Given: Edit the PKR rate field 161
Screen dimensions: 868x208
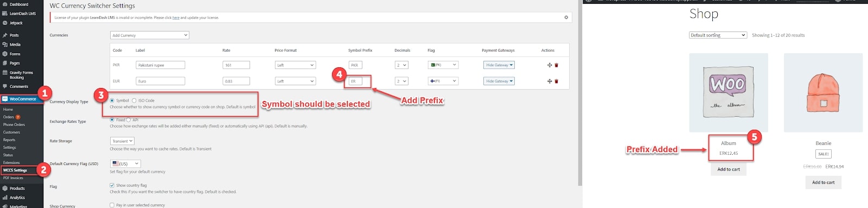Looking at the screenshot, I should tap(237, 65).
